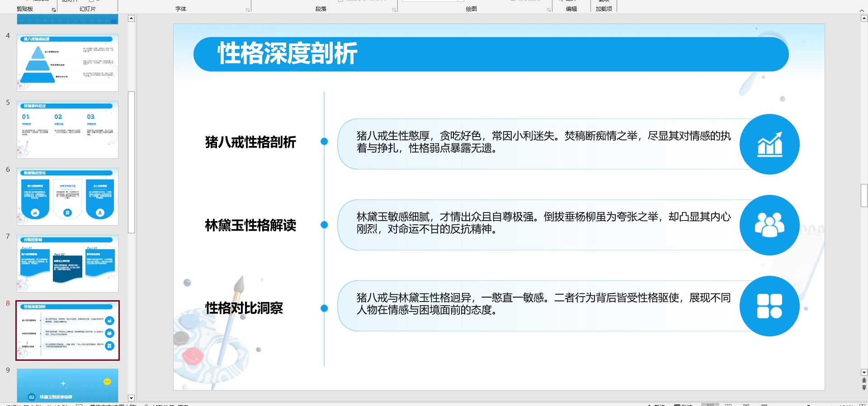Select the 林黛玉 description text box
This screenshot has width=868, height=406.
[538, 223]
